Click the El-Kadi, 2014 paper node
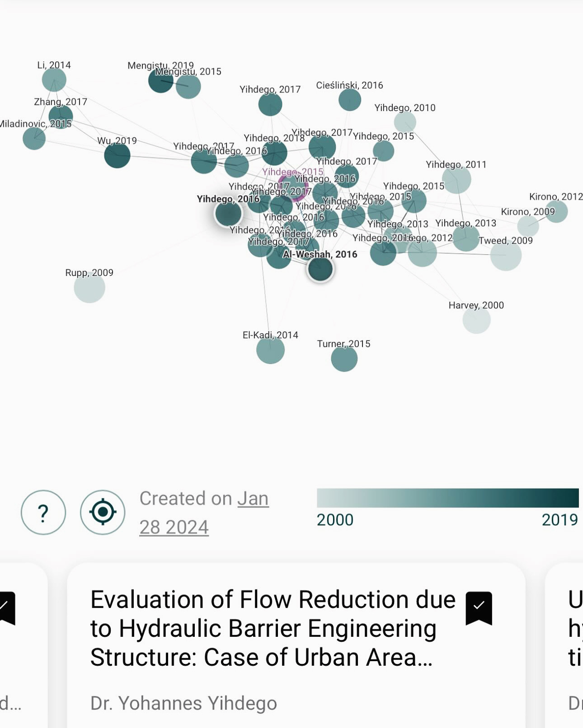Screen dimensions: 583x728 pyautogui.click(x=270, y=350)
